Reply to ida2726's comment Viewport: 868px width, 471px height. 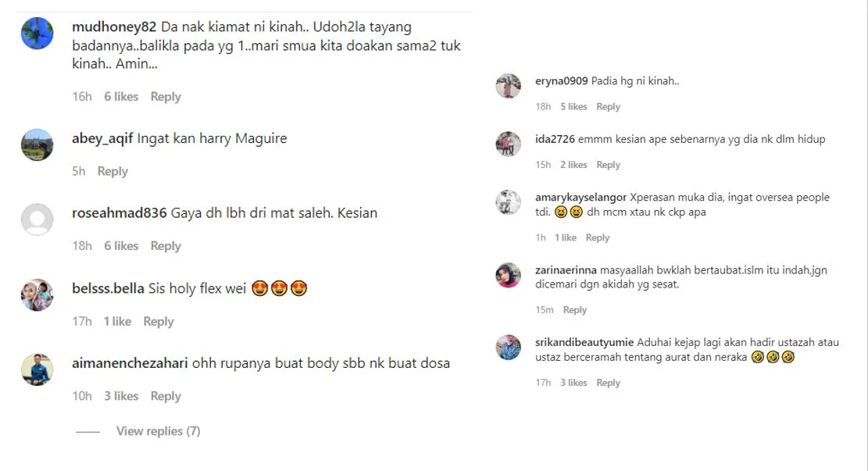click(608, 165)
